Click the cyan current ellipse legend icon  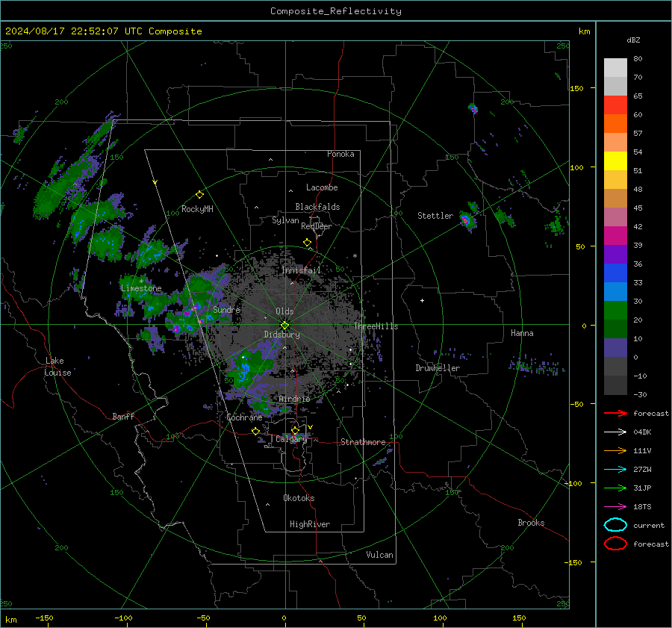(615, 525)
